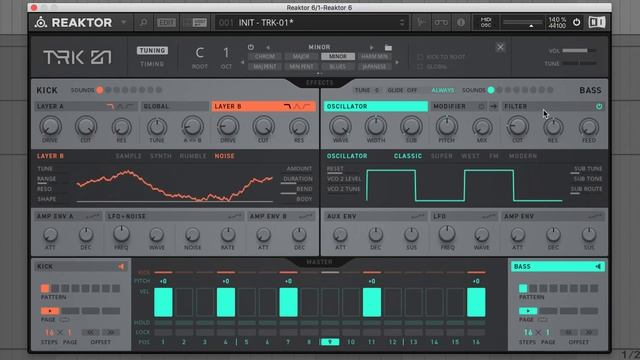Click the Native Instruments NI logo
The height and width of the screenshot is (360, 640).
tap(597, 22)
